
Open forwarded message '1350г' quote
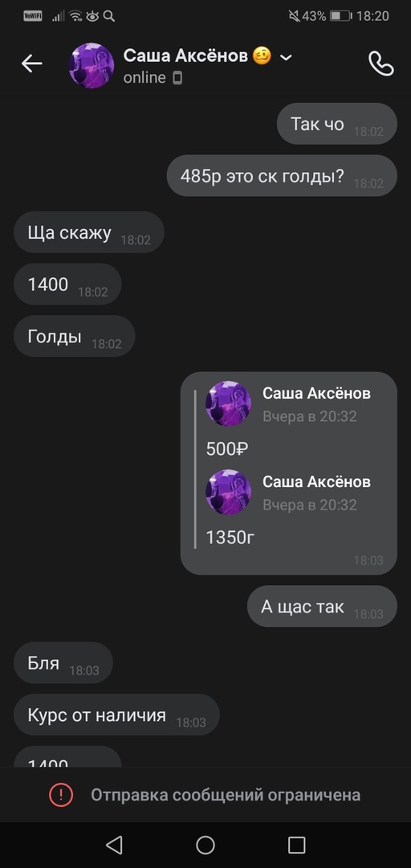tap(288, 508)
